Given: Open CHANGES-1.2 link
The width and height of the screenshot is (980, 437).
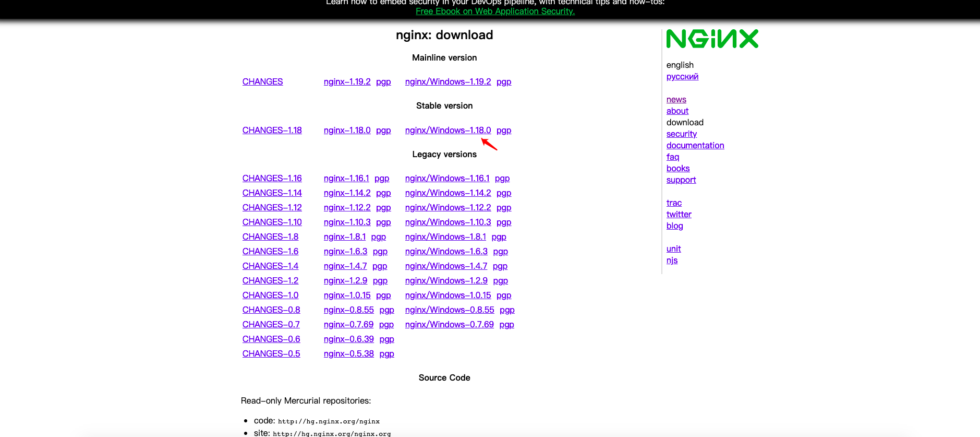Looking at the screenshot, I should click(270, 281).
